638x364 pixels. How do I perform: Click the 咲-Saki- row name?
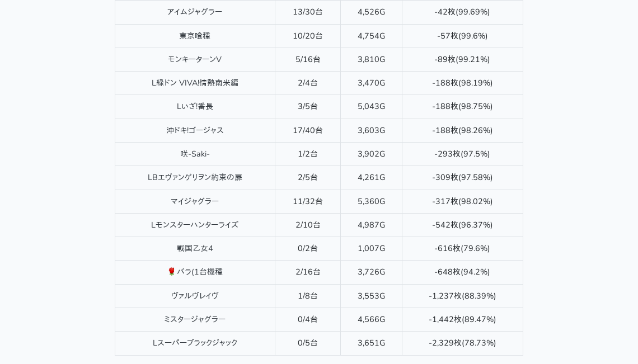pos(195,154)
